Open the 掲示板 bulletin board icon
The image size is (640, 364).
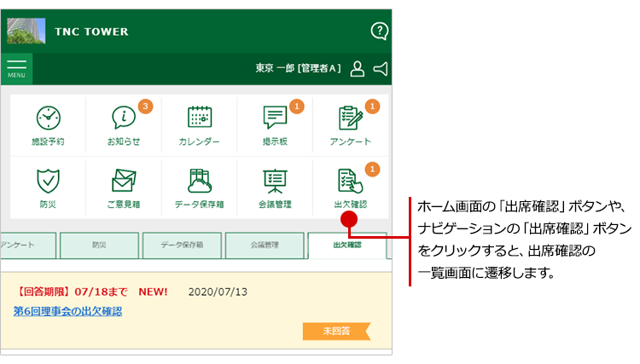click(275, 124)
